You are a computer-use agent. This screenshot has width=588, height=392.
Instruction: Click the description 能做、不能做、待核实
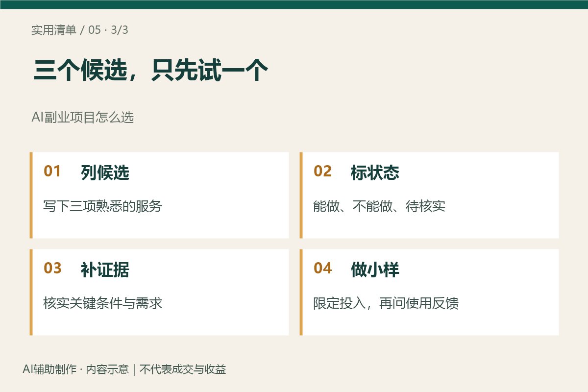[379, 206]
